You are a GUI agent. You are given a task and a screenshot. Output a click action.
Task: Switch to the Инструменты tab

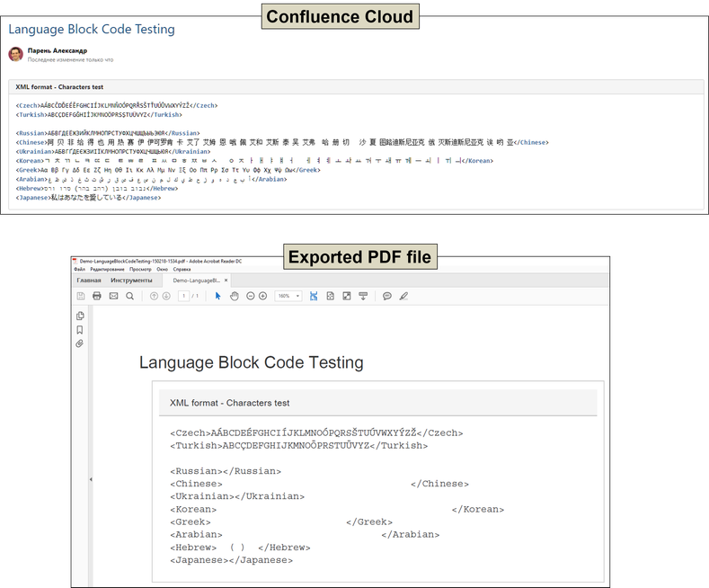click(131, 281)
